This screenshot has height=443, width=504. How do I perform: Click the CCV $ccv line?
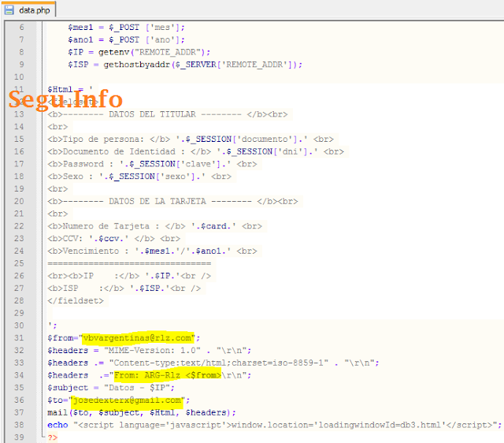pos(113,239)
